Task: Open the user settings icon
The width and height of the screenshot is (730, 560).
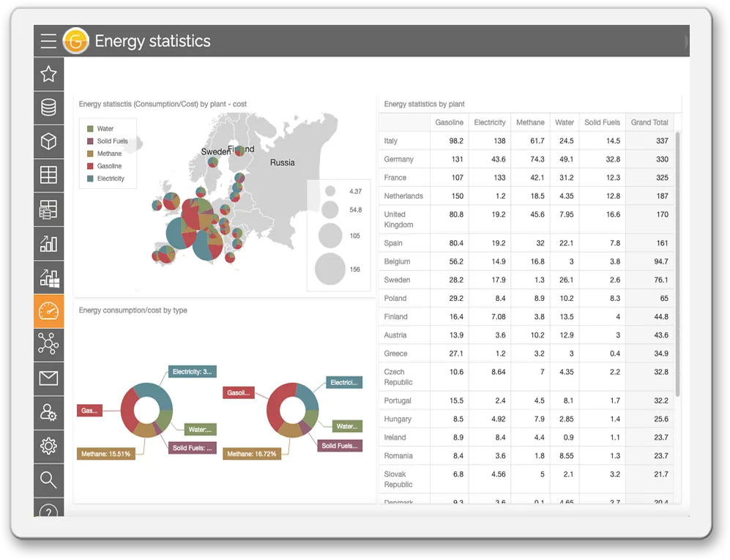Action: (48, 412)
